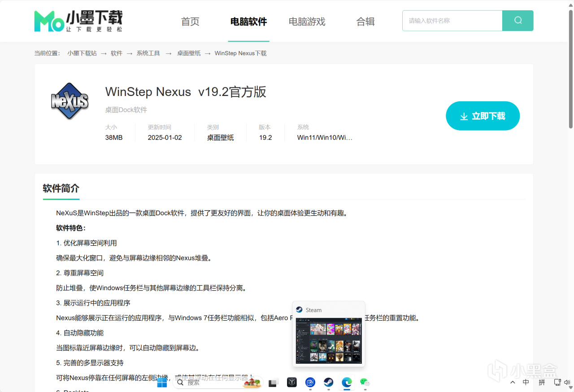Click the Steam window preview thumbnail
The height and width of the screenshot is (392, 574).
click(x=329, y=340)
